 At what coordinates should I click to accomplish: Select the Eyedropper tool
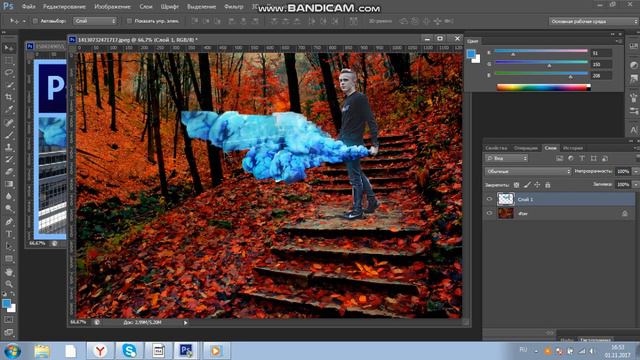9,109
